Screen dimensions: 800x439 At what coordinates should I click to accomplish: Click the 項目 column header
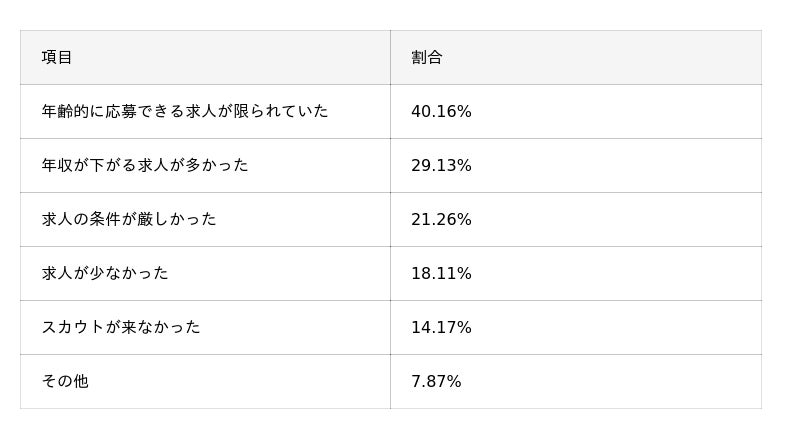[57, 58]
